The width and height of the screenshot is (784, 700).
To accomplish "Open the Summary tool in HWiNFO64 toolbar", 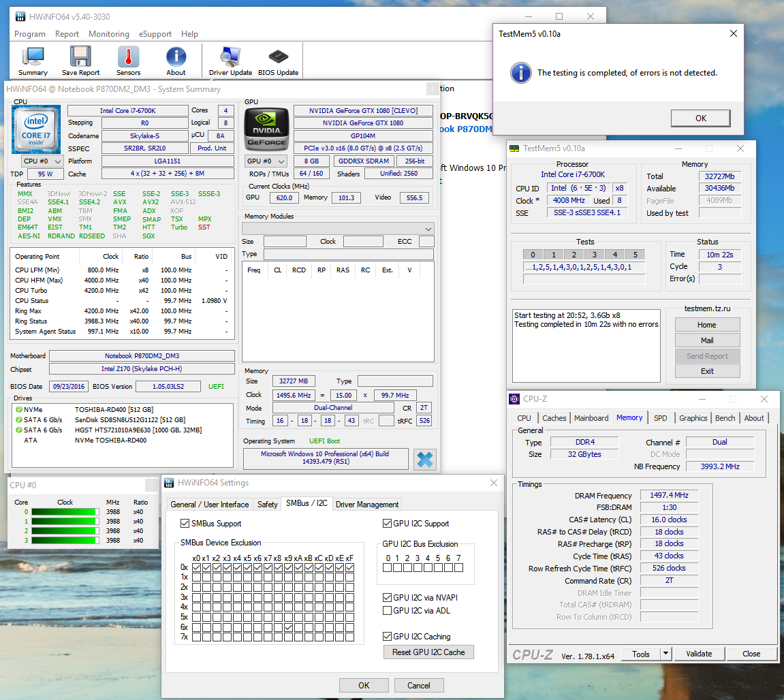I will tap(33, 61).
